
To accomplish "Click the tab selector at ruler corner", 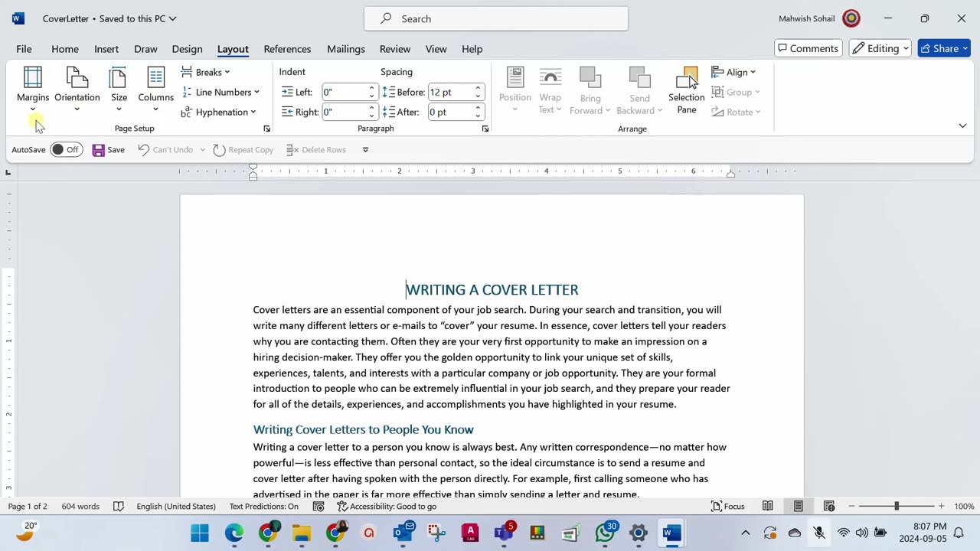I will [8, 172].
